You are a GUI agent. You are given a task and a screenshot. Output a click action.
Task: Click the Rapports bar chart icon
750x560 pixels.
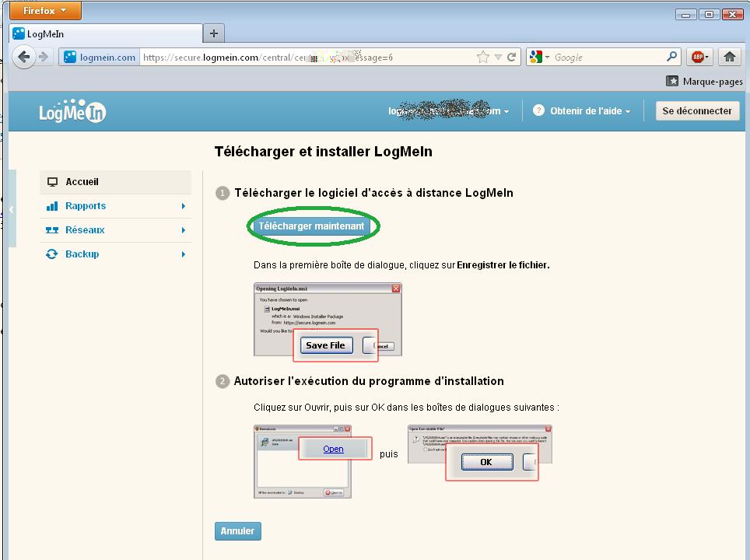click(x=52, y=206)
